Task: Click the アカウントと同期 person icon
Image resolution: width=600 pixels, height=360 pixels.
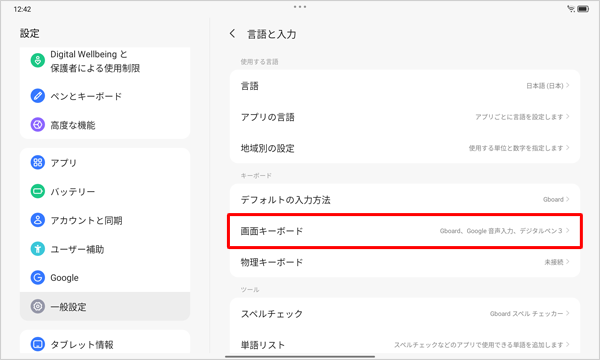Action: 38,220
